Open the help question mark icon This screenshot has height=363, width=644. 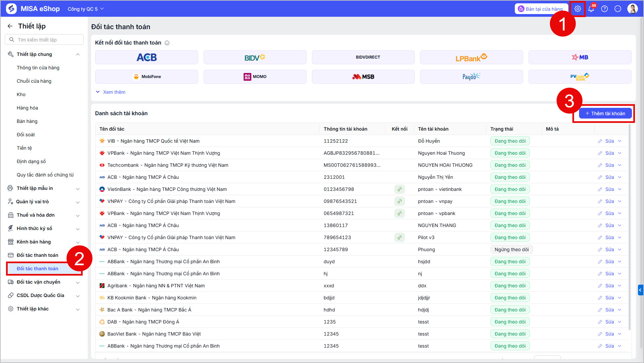605,9
